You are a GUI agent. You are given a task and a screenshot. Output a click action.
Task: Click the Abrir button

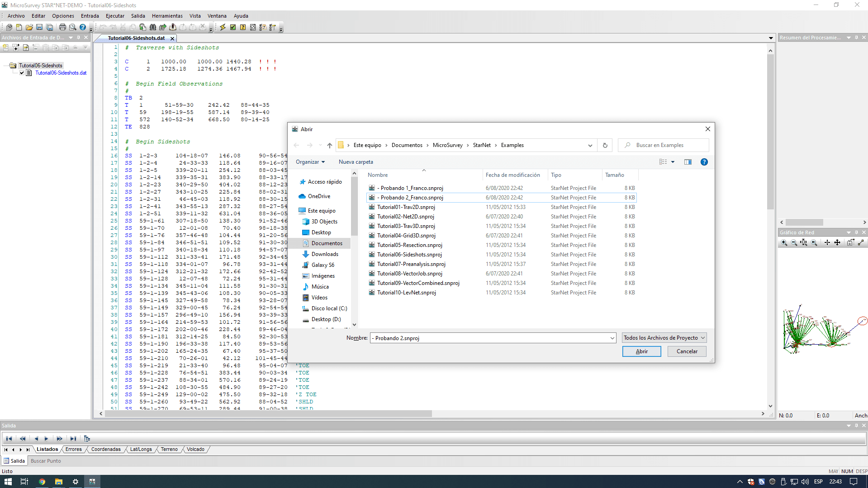pyautogui.click(x=641, y=351)
